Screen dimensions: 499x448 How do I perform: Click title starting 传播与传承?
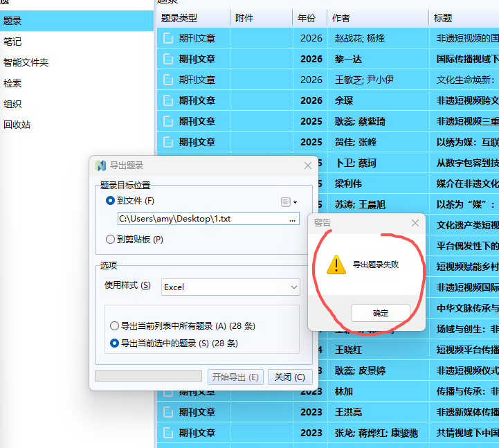point(467,391)
